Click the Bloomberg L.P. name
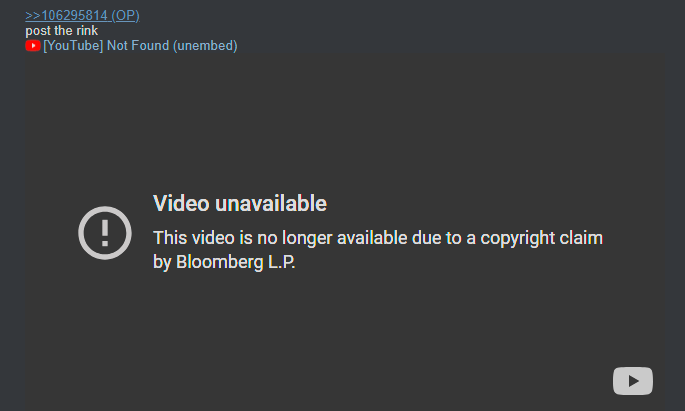 pyautogui.click(x=236, y=262)
